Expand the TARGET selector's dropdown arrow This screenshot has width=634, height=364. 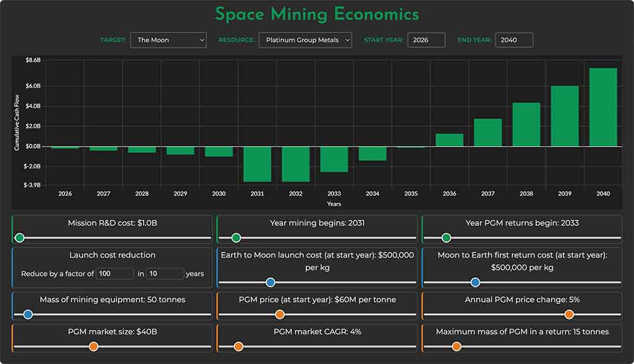[202, 40]
